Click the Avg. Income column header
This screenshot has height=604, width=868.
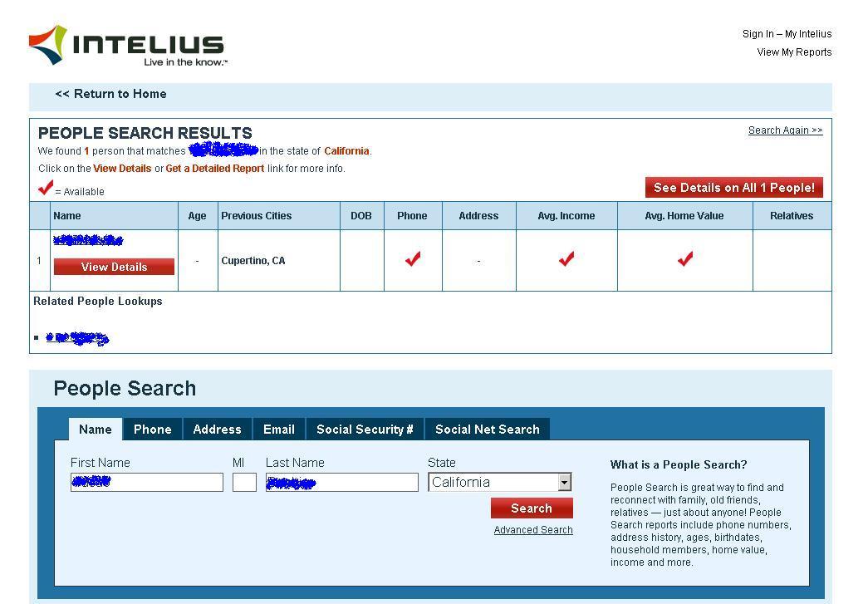click(x=566, y=216)
